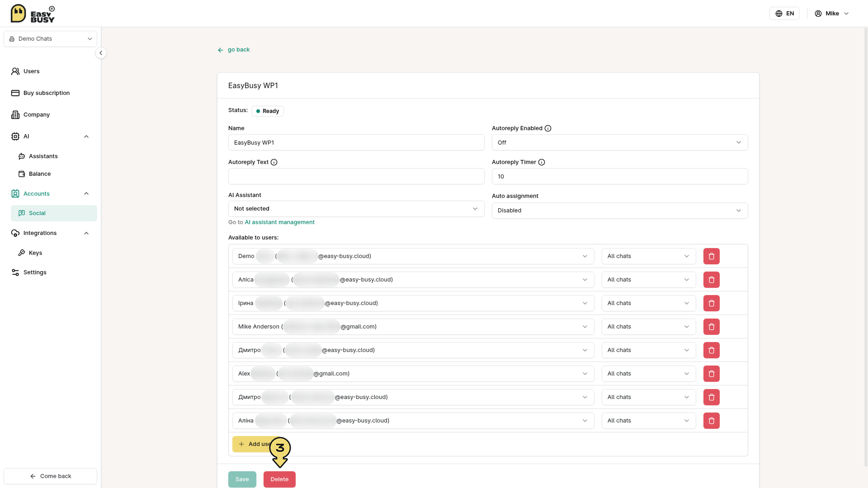Viewport: 868px width, 488px height.
Task: Open the AI Assistant dropdown
Action: point(356,209)
